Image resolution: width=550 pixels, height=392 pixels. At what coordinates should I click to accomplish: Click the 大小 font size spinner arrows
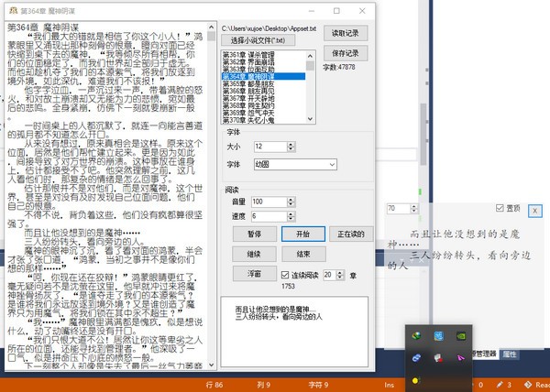(x=291, y=147)
